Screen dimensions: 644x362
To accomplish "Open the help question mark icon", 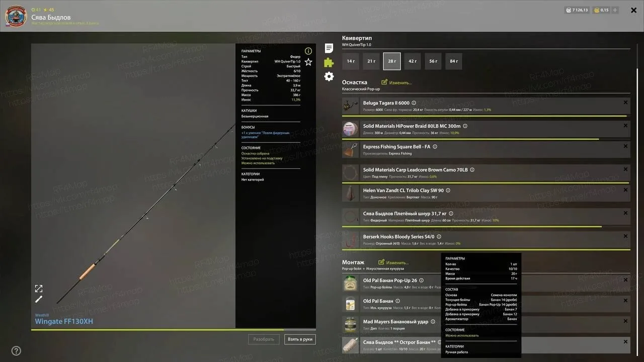I will pos(16,350).
